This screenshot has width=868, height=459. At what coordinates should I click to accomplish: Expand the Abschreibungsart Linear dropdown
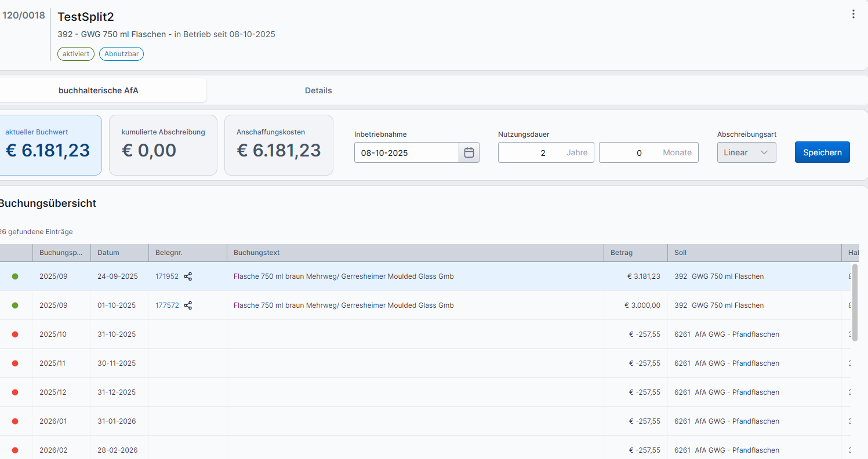pyautogui.click(x=746, y=152)
